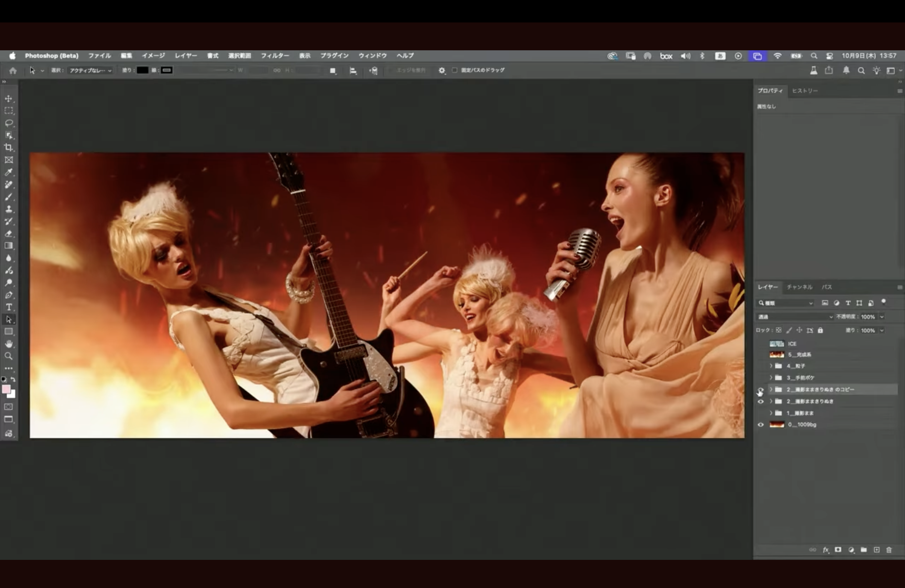Toggle visibility of the second '2__' group
The height and width of the screenshot is (588, 905).
click(x=760, y=402)
